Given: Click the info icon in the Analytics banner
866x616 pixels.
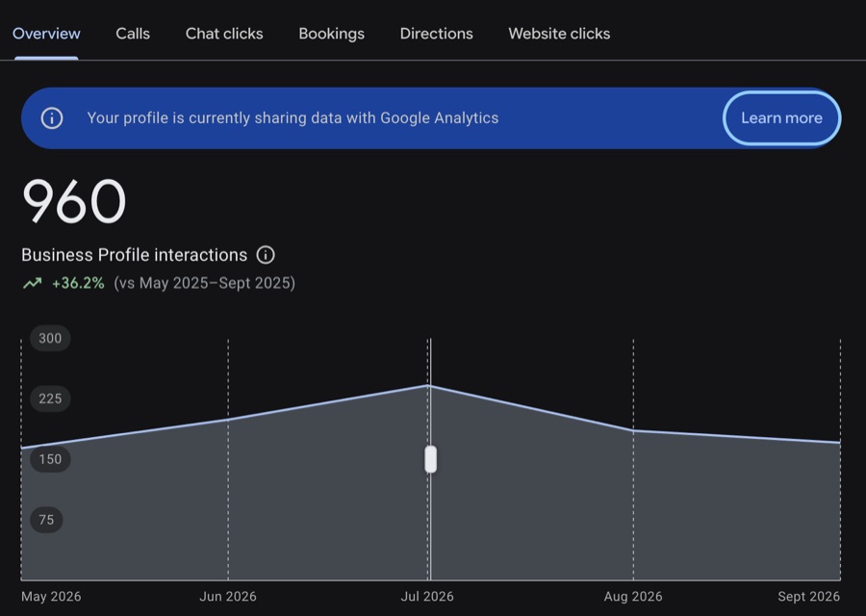Looking at the screenshot, I should pyautogui.click(x=52, y=118).
